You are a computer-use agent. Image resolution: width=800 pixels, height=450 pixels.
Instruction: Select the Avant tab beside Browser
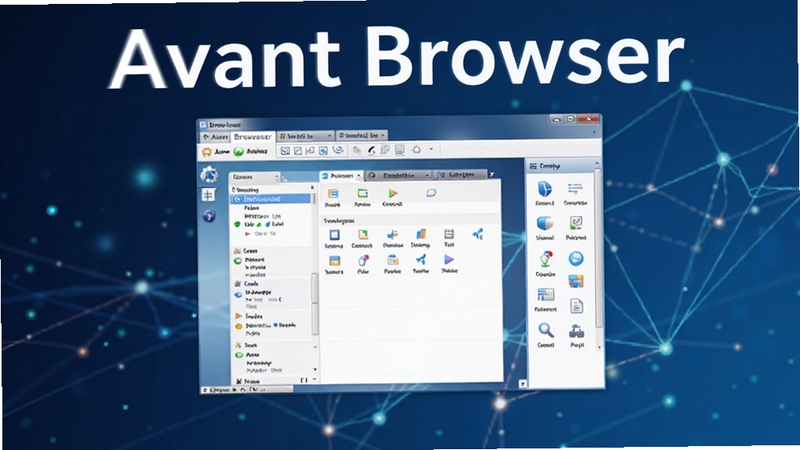coord(215,137)
